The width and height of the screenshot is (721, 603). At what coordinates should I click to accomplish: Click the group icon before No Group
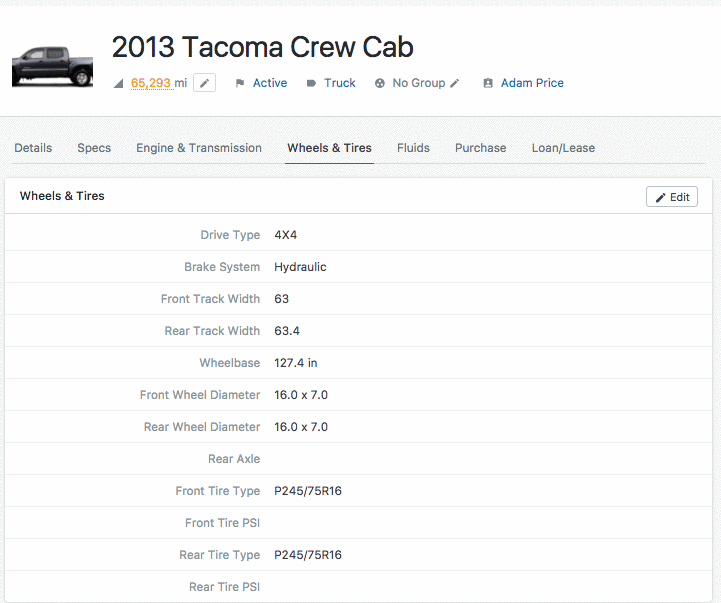coord(380,84)
